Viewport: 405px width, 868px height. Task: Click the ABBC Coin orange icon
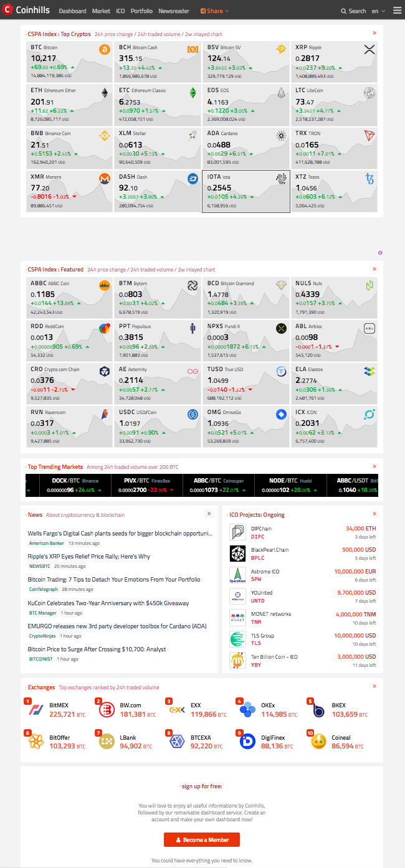(105, 286)
